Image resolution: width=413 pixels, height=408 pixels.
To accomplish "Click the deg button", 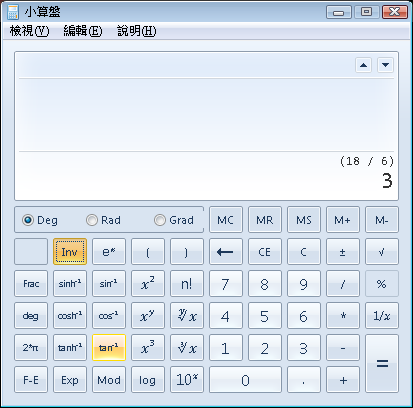I will point(31,316).
